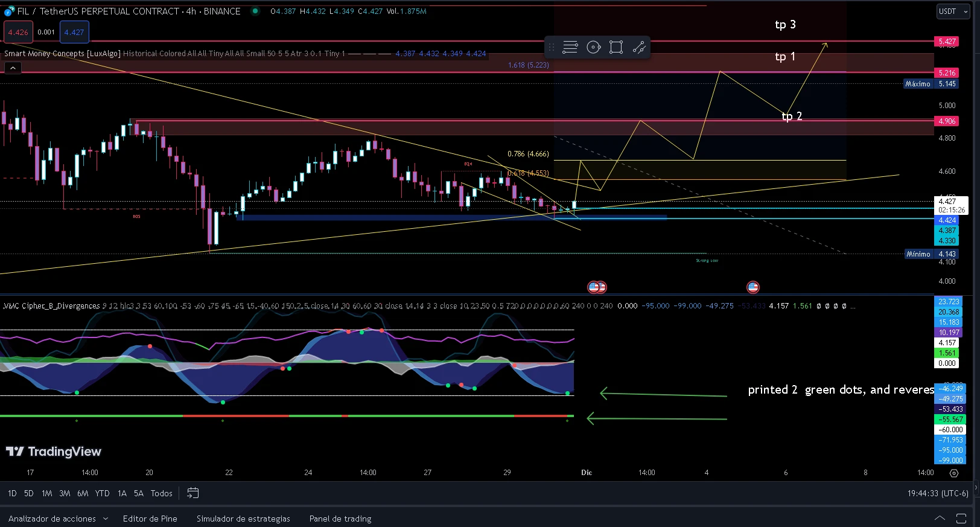Expand the bottom panel with up chevron
Image resolution: width=980 pixels, height=527 pixels.
[x=940, y=519]
